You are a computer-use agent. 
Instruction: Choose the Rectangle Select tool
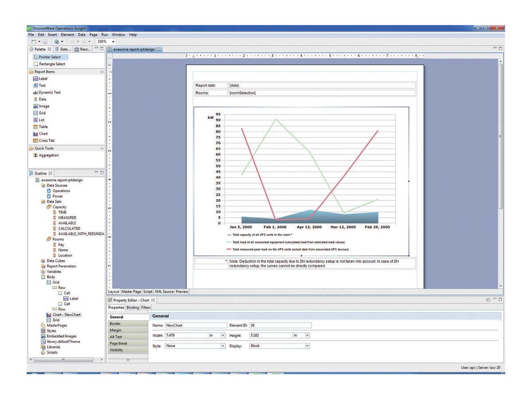pos(51,64)
